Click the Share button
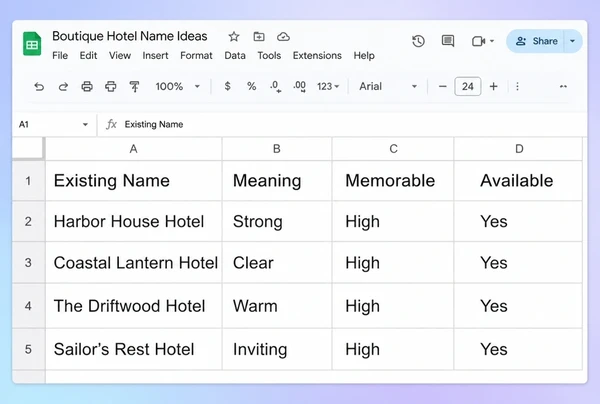 click(536, 41)
